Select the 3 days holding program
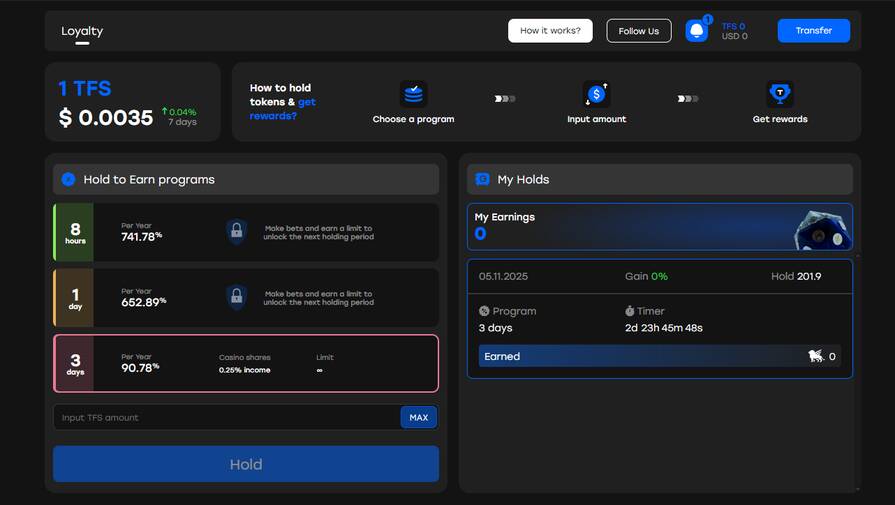895x505 pixels. pos(245,363)
